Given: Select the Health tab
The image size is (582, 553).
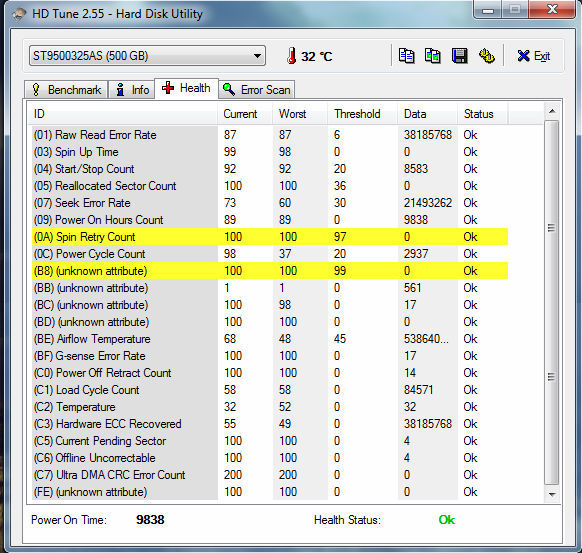Looking at the screenshot, I should [186, 88].
